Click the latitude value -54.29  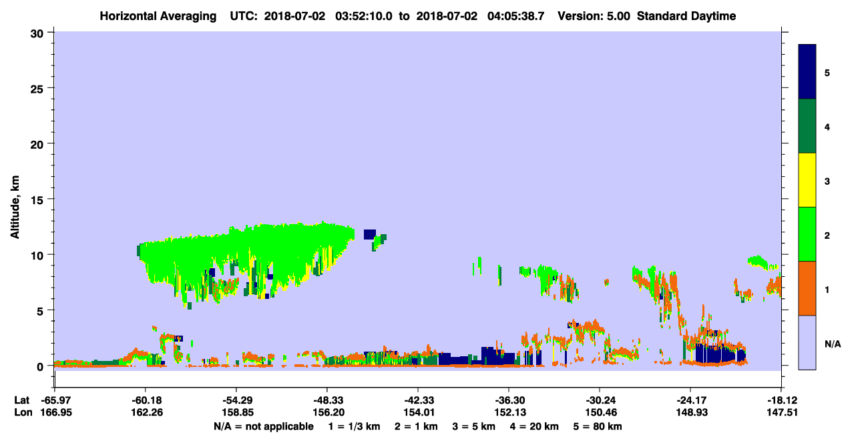pyautogui.click(x=236, y=400)
